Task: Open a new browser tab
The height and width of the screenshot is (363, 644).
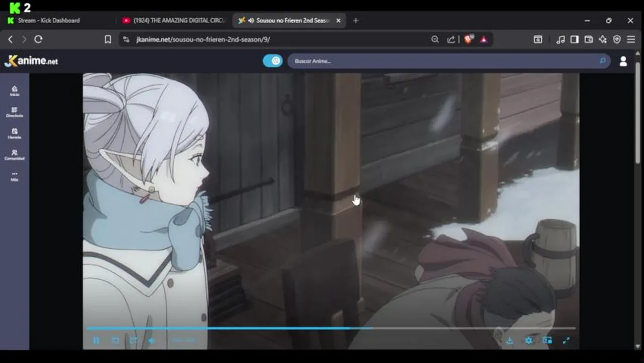Action: [x=356, y=21]
